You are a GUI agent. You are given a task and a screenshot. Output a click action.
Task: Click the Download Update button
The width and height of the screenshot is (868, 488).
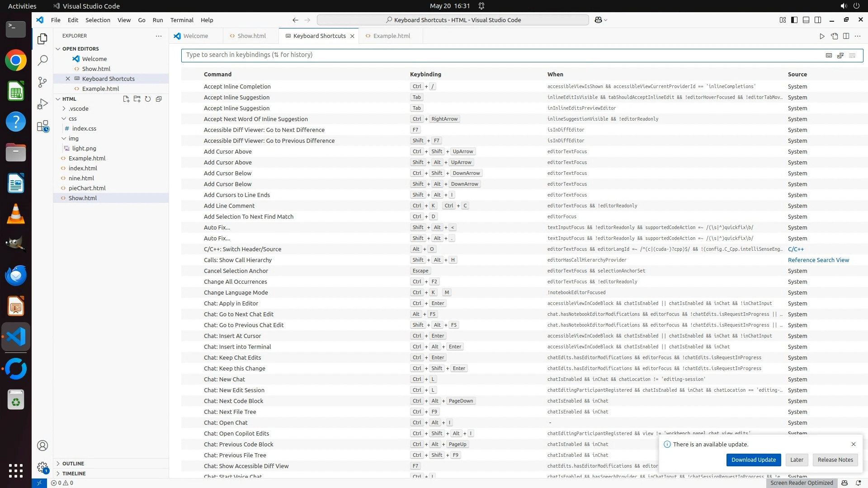753,460
